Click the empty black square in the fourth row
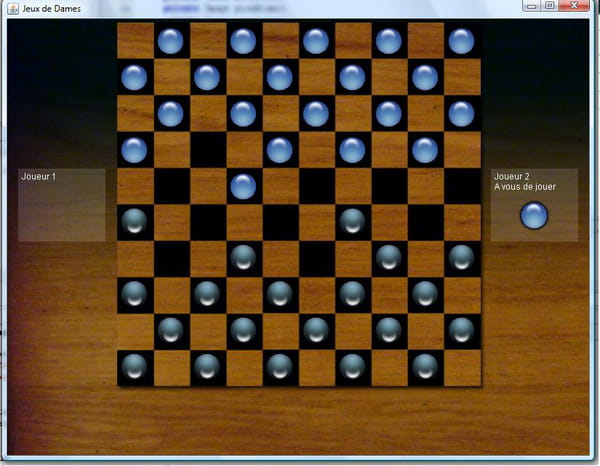Viewport: 600px width, 466px height. 207,149
